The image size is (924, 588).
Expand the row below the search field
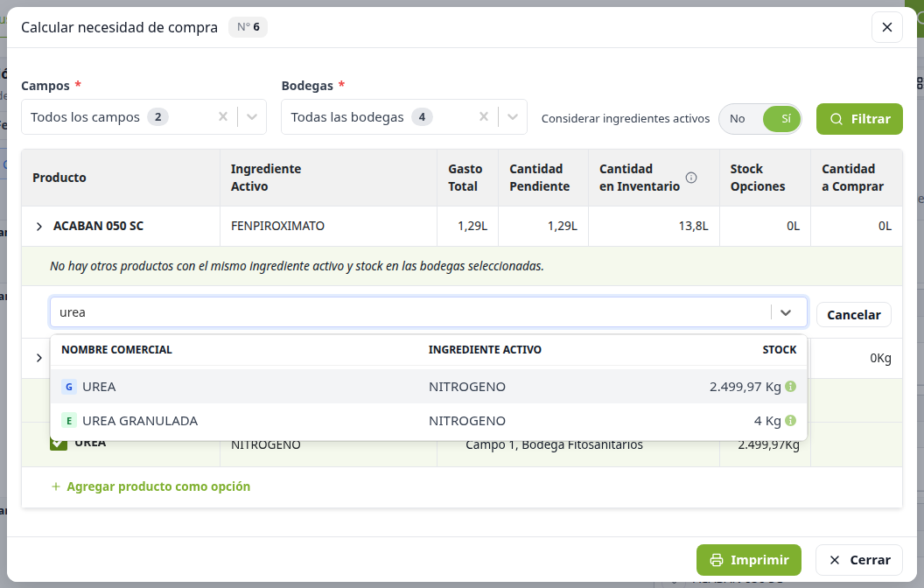point(38,358)
